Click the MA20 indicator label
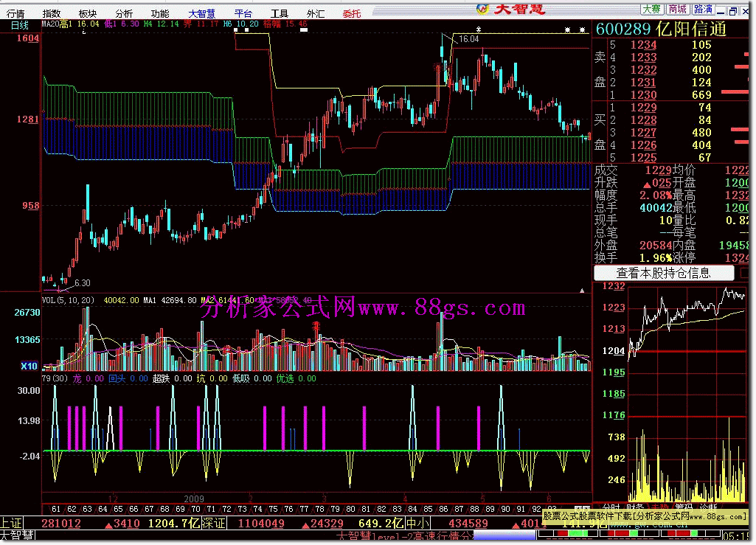Screen dimensions: 756x545 (x=50, y=24)
